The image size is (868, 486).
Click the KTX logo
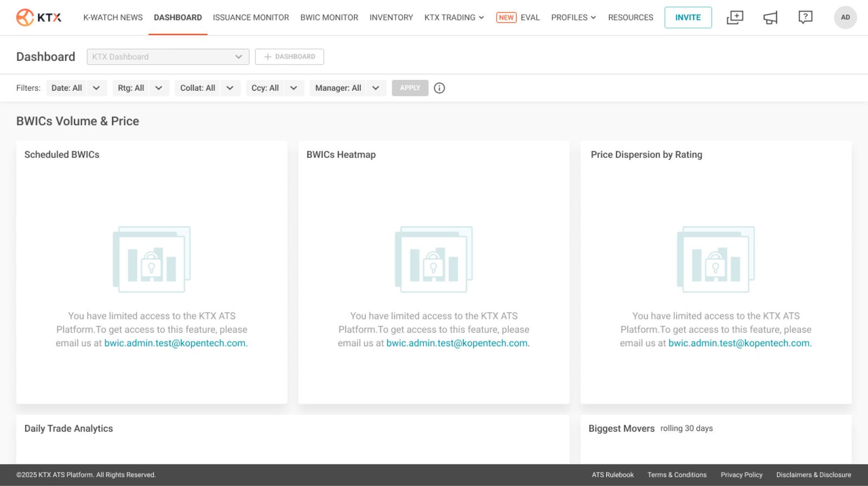39,17
